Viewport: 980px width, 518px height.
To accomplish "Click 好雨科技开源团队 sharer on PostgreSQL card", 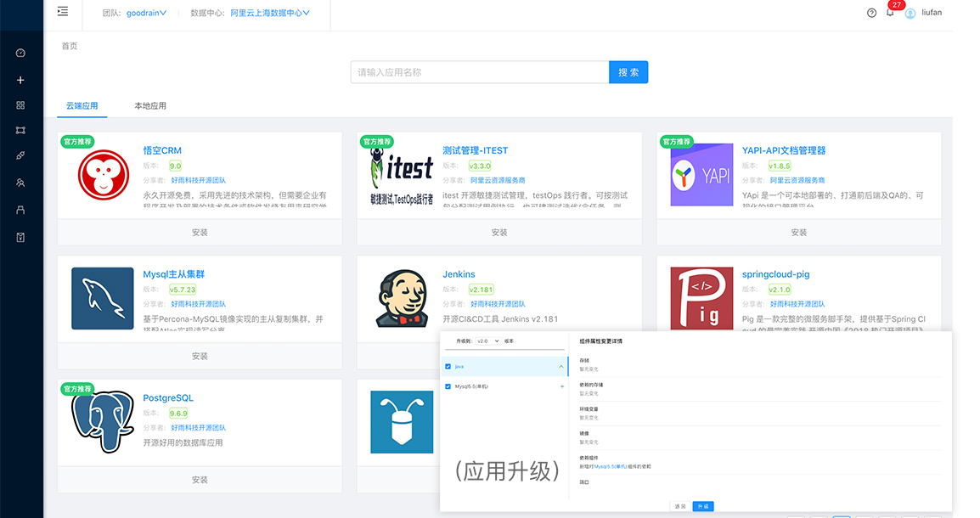I will coord(199,428).
